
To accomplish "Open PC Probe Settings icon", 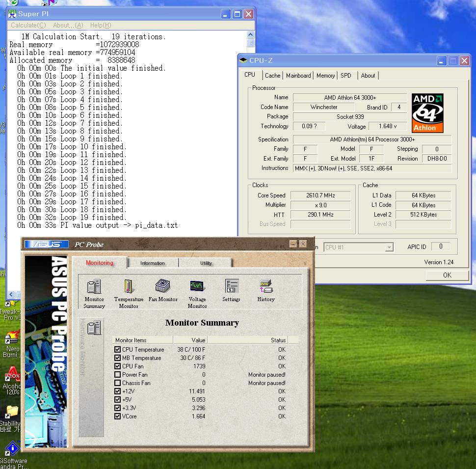I will (231, 290).
